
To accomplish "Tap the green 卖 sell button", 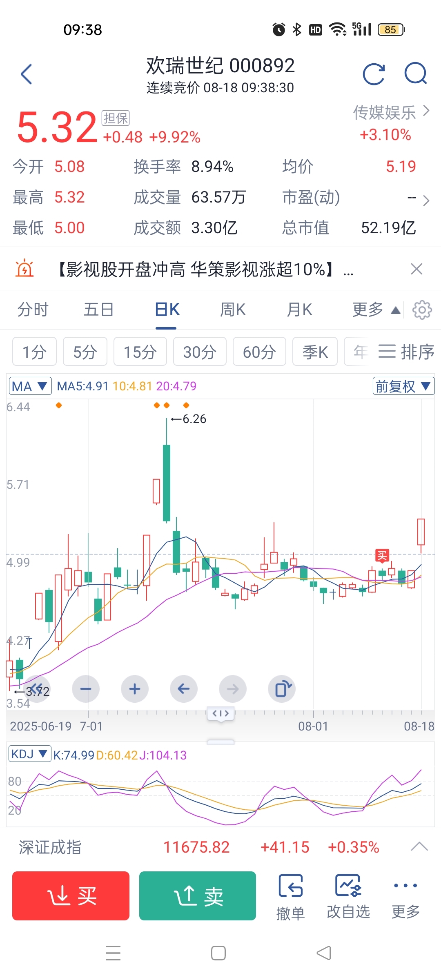I will [198, 896].
